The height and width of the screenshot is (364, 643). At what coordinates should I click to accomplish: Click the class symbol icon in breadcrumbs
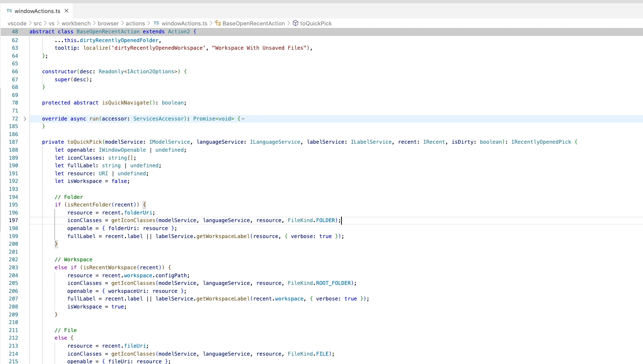(218, 23)
